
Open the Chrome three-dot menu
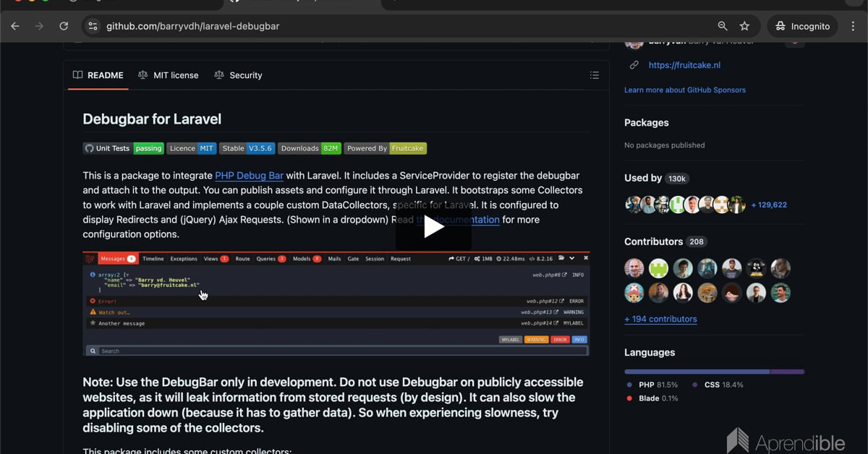(851, 26)
